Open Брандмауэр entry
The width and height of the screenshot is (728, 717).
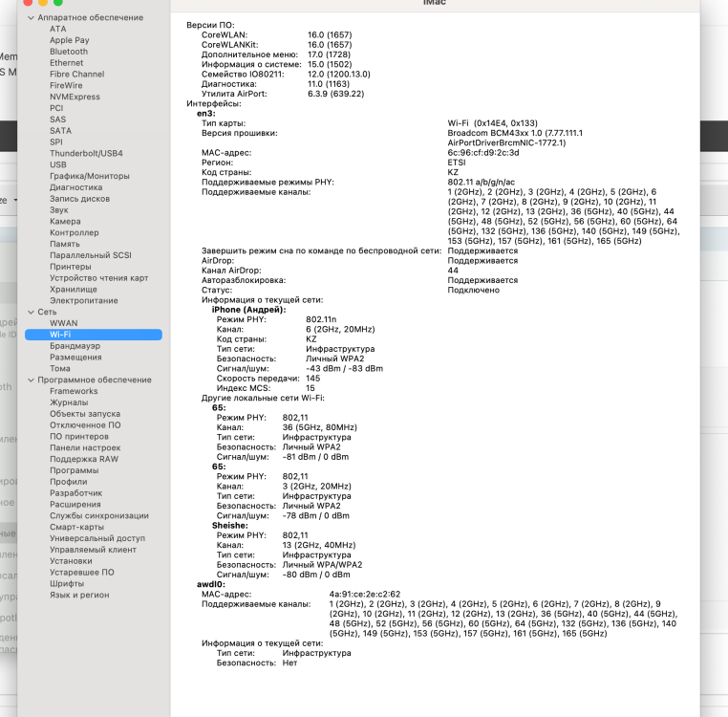coord(75,346)
